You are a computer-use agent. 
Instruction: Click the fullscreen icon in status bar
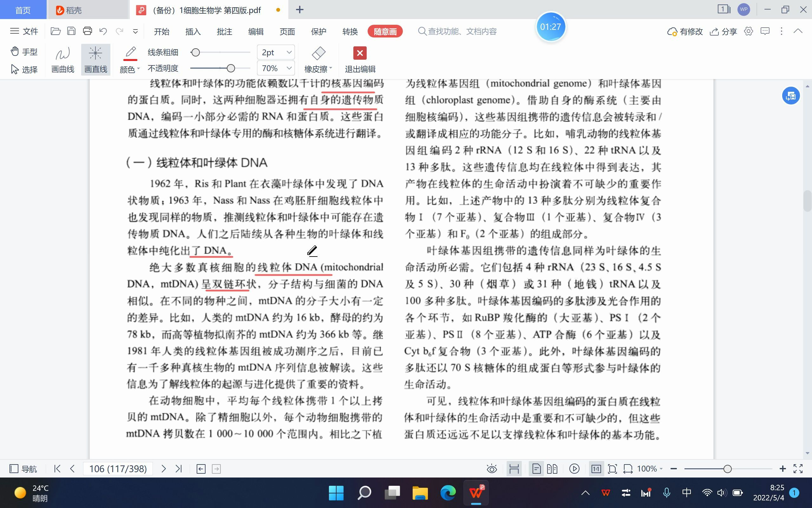point(798,469)
